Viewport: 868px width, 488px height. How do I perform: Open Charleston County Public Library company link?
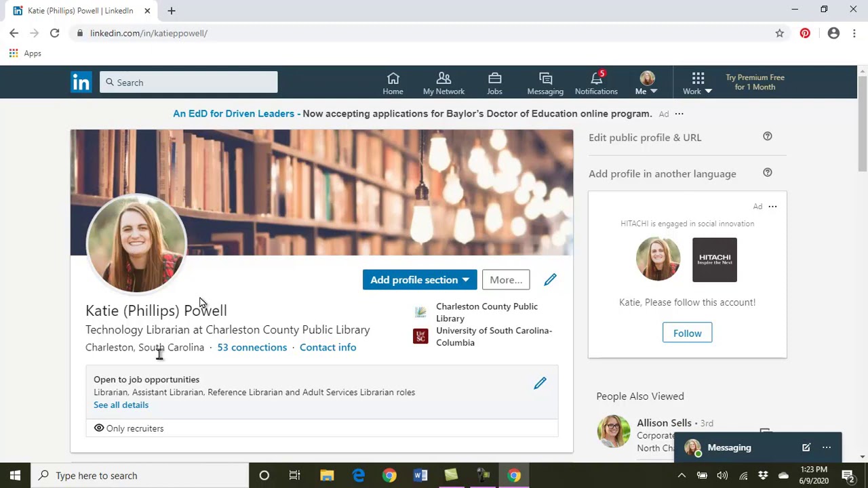[486, 312]
